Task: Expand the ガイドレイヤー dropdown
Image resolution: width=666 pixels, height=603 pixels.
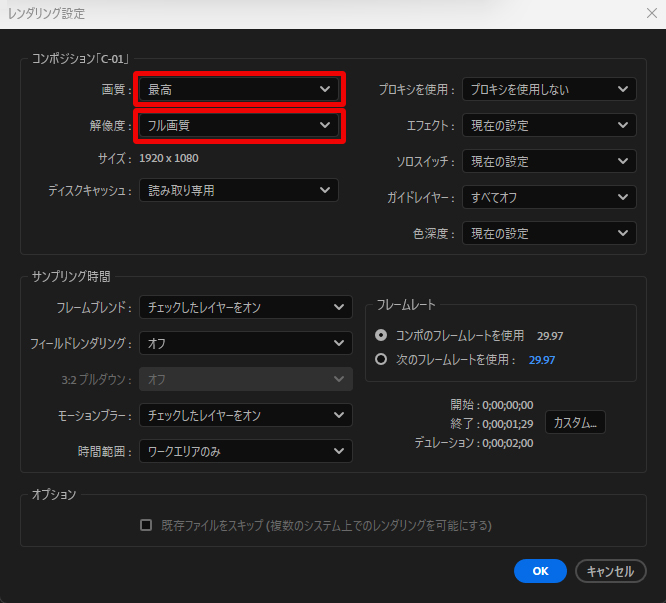Action: pyautogui.click(x=548, y=197)
